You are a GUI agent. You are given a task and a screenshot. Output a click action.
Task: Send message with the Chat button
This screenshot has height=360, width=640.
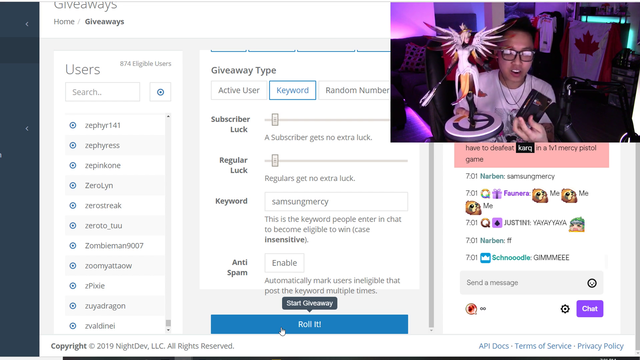click(x=589, y=309)
